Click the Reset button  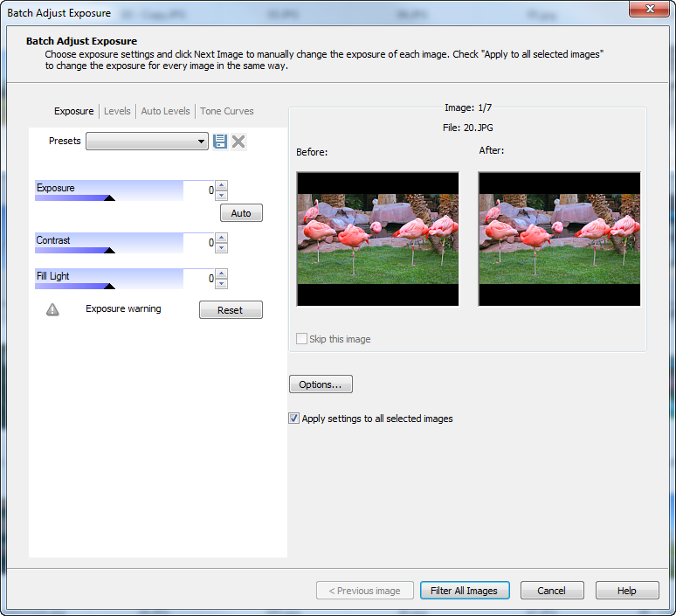click(x=231, y=310)
